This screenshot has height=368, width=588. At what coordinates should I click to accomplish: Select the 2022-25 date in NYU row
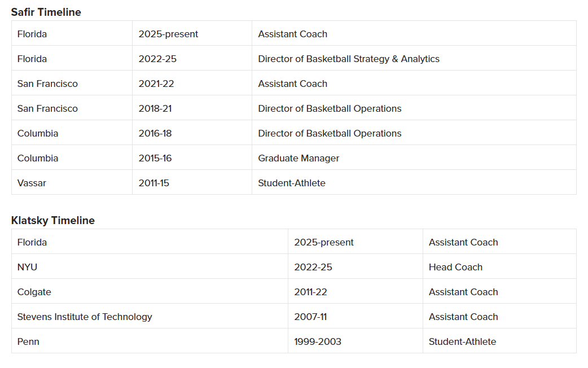click(x=313, y=267)
